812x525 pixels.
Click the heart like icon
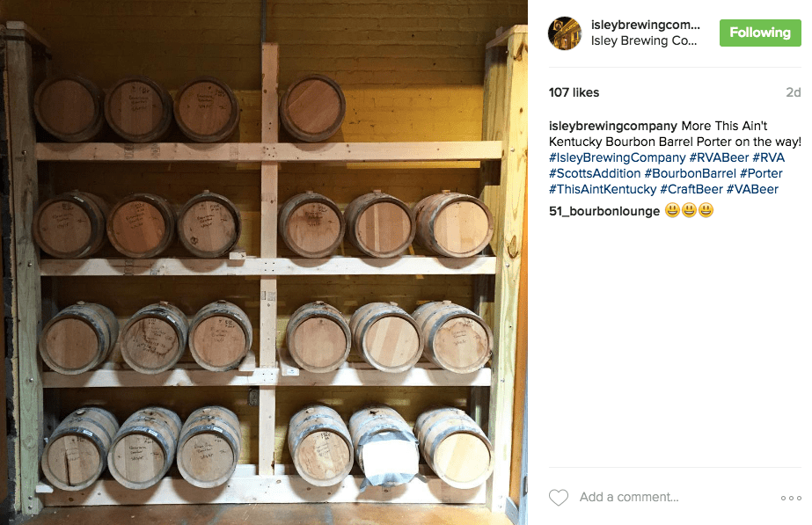pos(559,498)
